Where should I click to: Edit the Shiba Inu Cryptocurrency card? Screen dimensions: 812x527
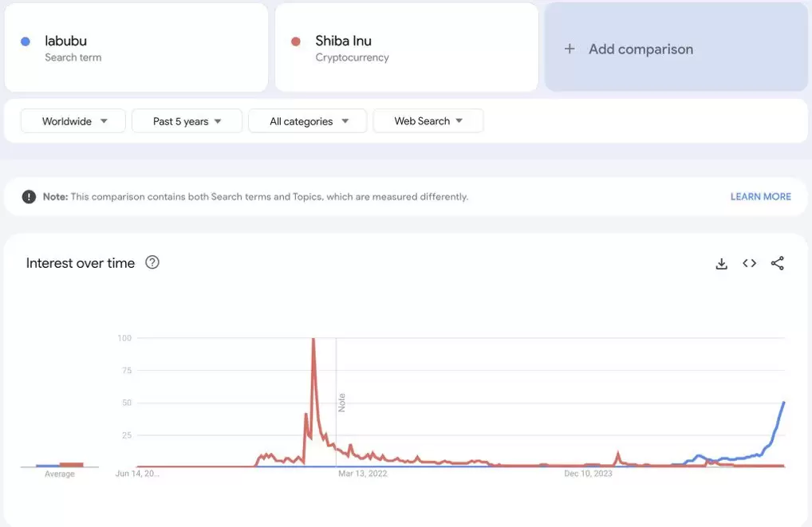click(x=407, y=47)
